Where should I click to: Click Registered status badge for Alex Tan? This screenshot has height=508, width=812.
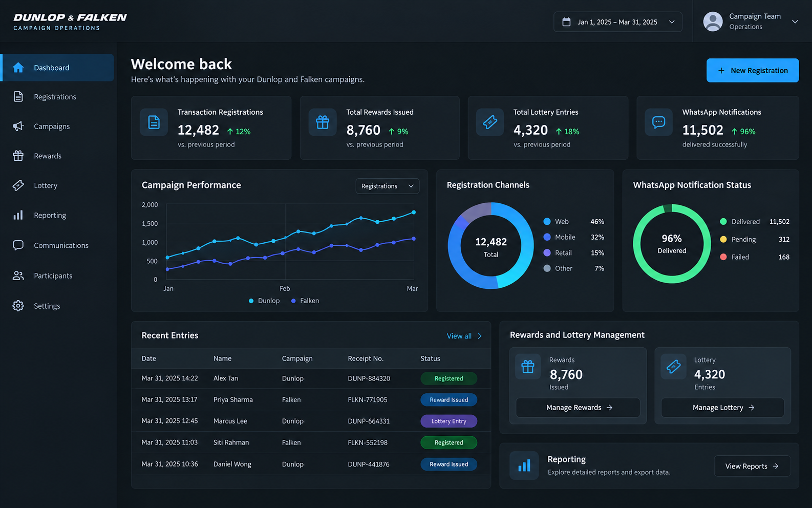coord(449,378)
